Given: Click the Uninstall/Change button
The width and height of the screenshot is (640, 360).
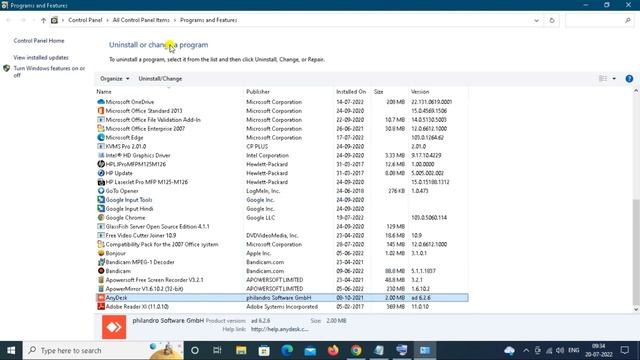Looking at the screenshot, I should coord(160,79).
